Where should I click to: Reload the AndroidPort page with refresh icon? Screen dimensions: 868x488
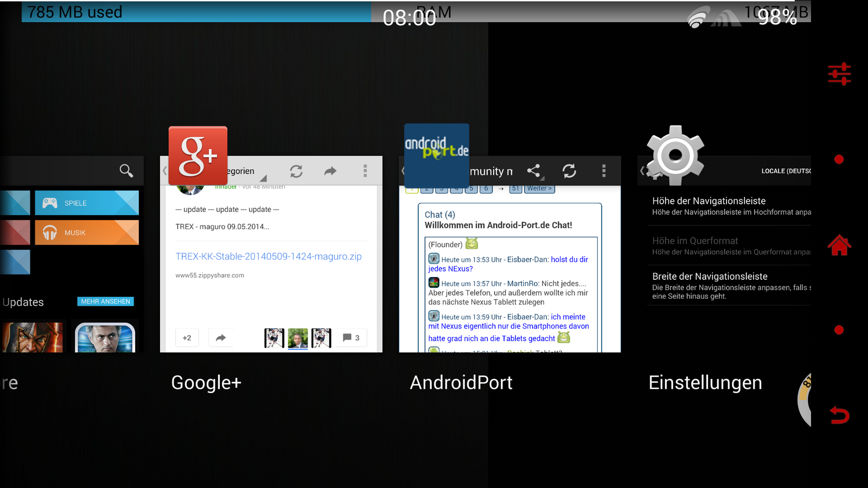[x=569, y=171]
